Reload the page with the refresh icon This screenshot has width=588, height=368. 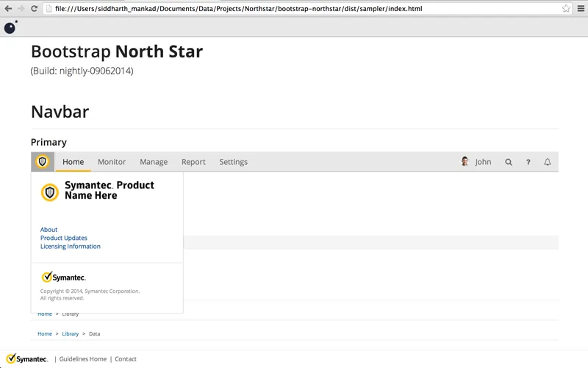tap(34, 8)
